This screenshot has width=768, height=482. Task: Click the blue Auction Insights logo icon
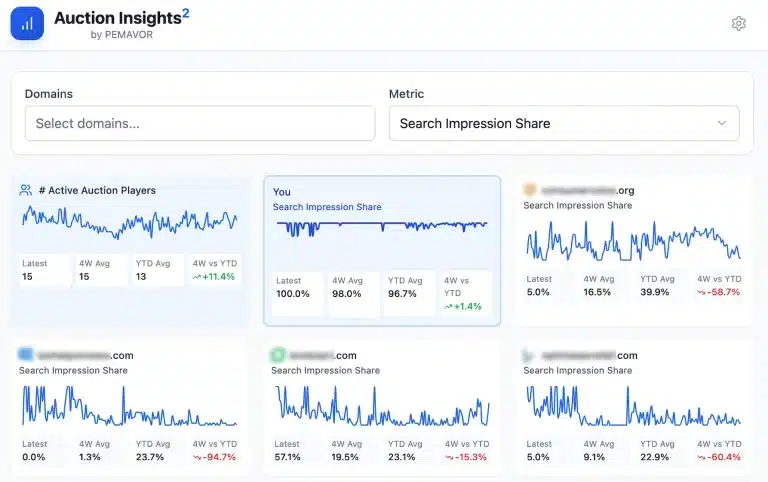[x=27, y=24]
